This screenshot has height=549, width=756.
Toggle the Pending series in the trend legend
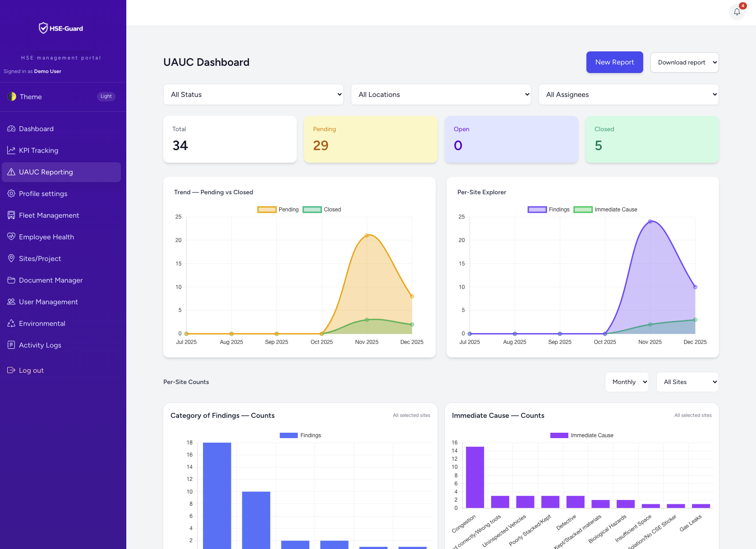click(x=277, y=209)
